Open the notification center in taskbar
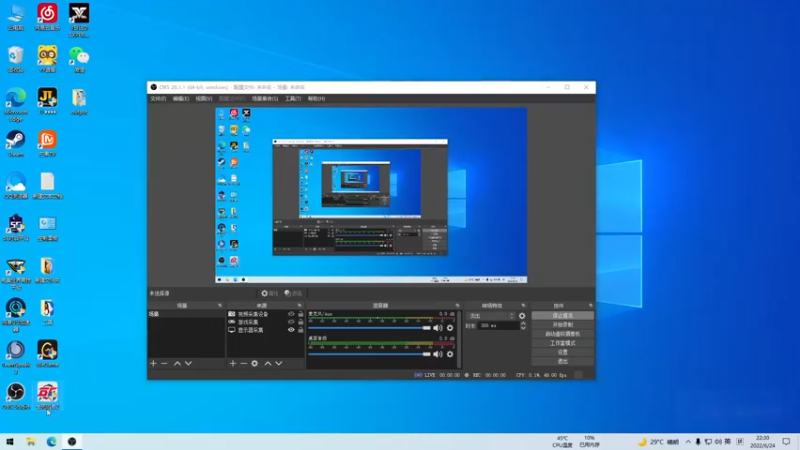This screenshot has height=450, width=800. [x=787, y=442]
